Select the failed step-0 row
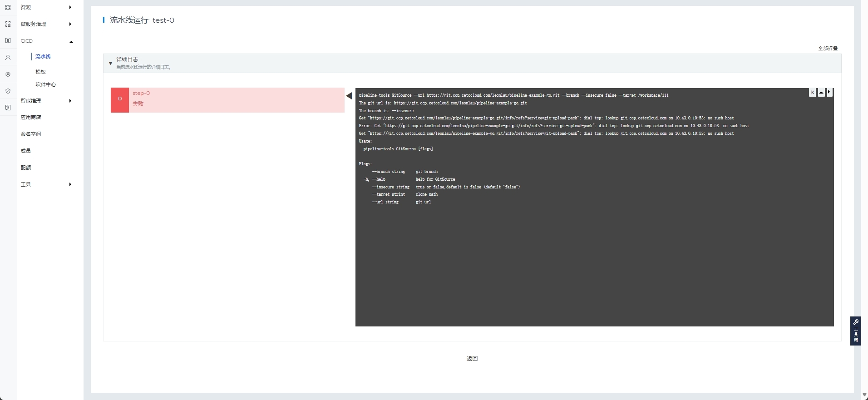Image resolution: width=868 pixels, height=400 pixels. [227, 100]
